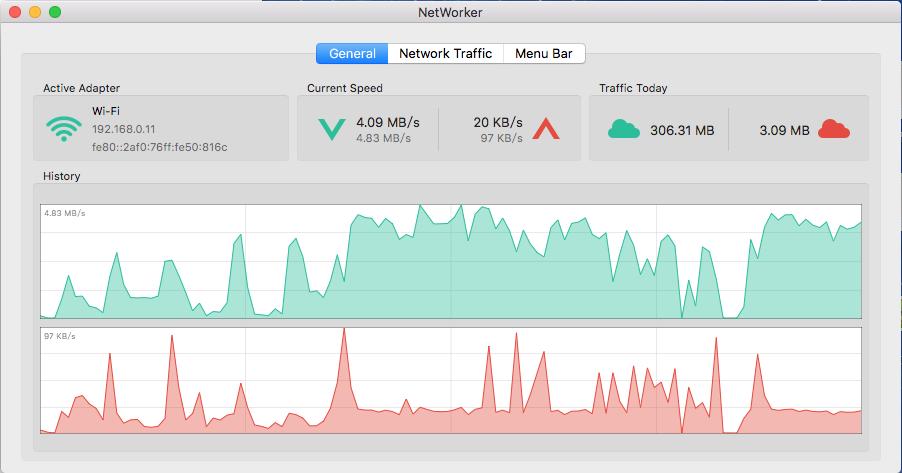Viewport: 902px width, 473px height.
Task: Click the 3.09 MB uploaded today value
Action: (784, 130)
